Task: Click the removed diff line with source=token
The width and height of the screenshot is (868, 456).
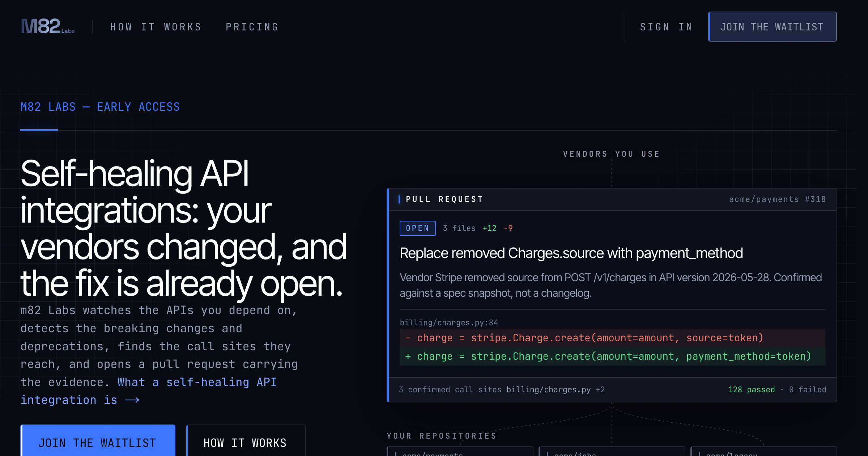Action: [612, 338]
